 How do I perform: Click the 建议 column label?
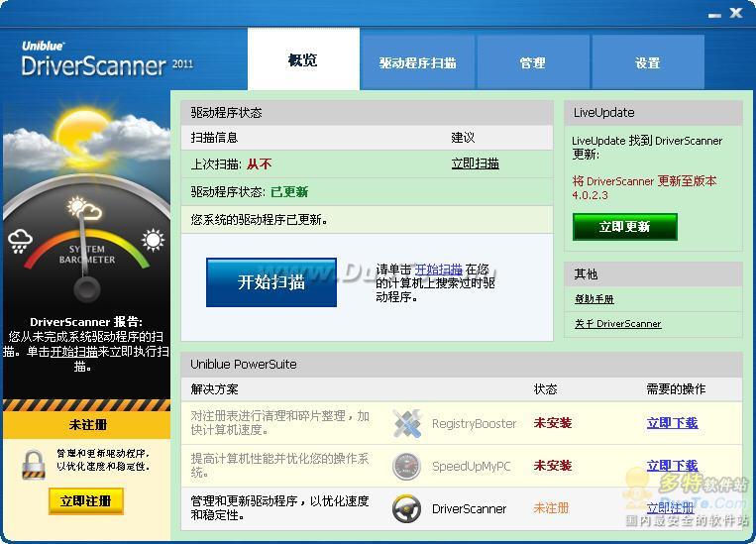463,138
